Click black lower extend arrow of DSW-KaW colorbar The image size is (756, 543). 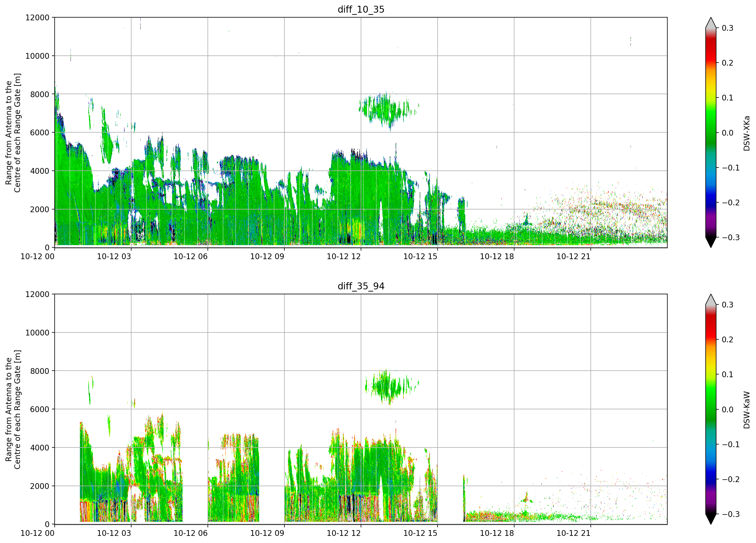(x=711, y=518)
